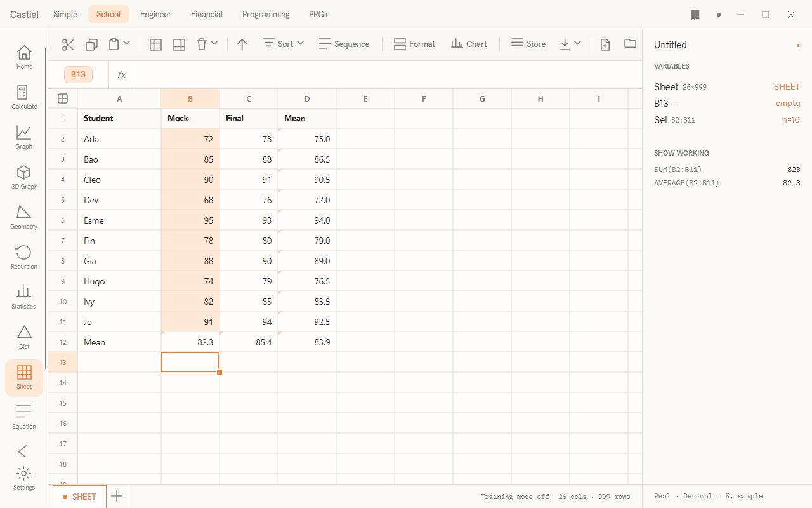Viewport: 812px width, 508px height.
Task: Open the Equation app
Action: point(24,417)
